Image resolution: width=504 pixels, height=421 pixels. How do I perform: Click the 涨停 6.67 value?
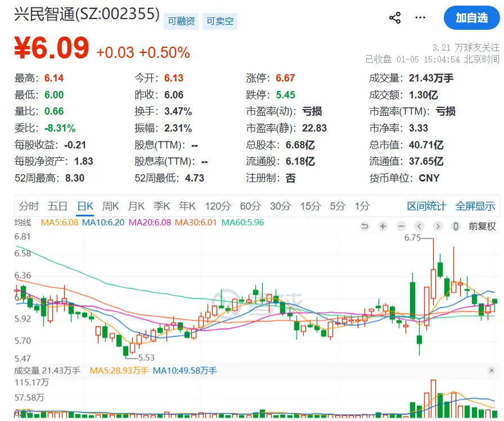click(x=285, y=78)
